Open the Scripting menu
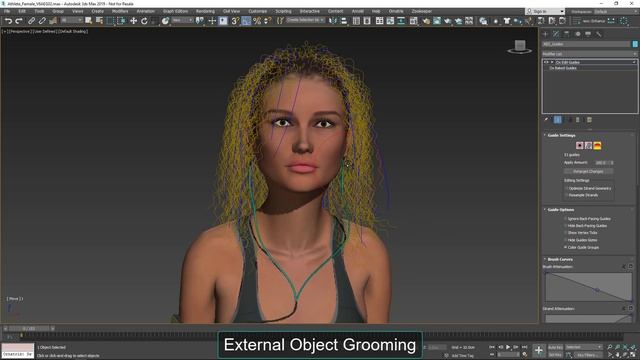The height and width of the screenshot is (360, 640). 283,11
